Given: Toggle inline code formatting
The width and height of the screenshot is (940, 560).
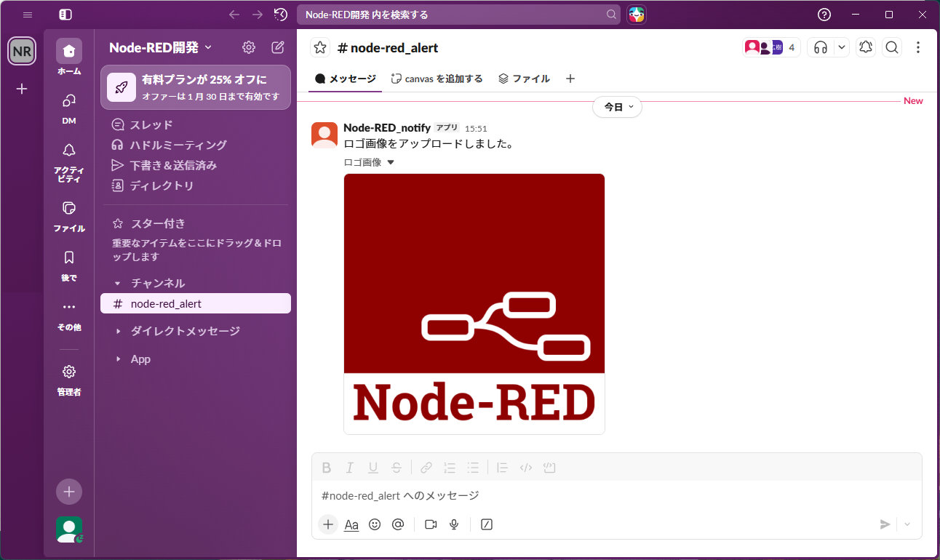Looking at the screenshot, I should 526,468.
